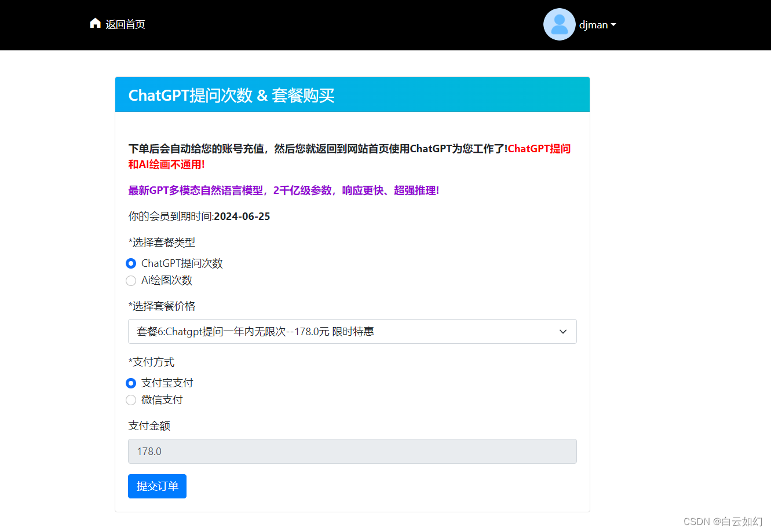Click the *选择套餐类型 label
The width and height of the screenshot is (771, 532).
point(162,243)
